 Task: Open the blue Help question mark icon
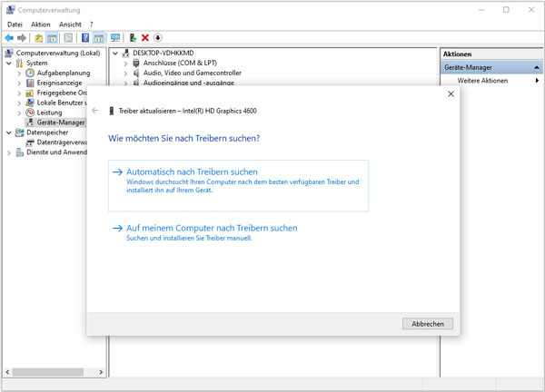coord(84,38)
